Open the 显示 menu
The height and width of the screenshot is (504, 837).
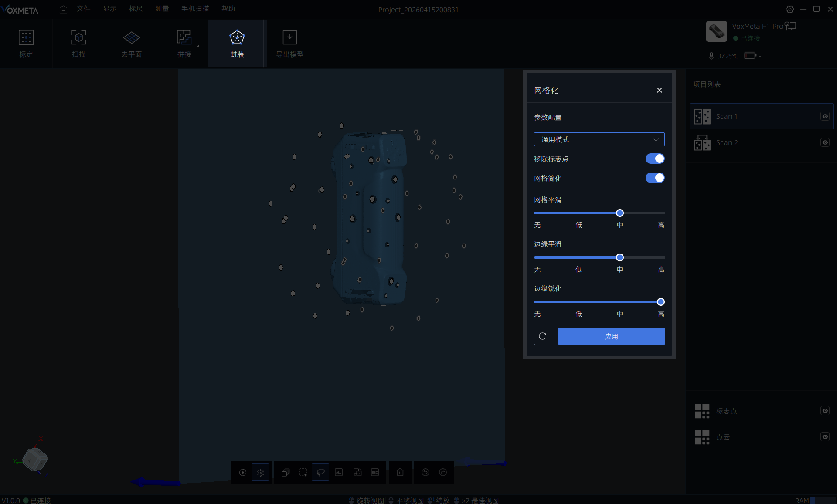[110, 9]
